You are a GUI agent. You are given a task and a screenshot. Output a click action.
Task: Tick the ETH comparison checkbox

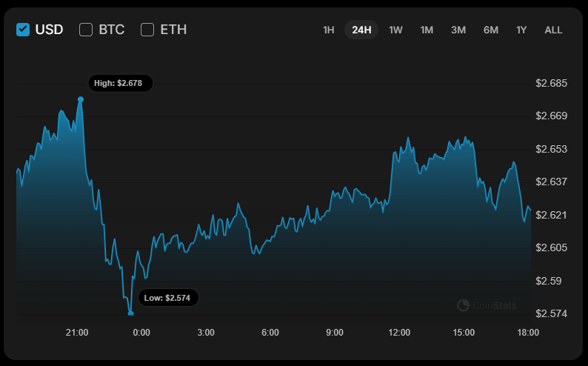147,30
